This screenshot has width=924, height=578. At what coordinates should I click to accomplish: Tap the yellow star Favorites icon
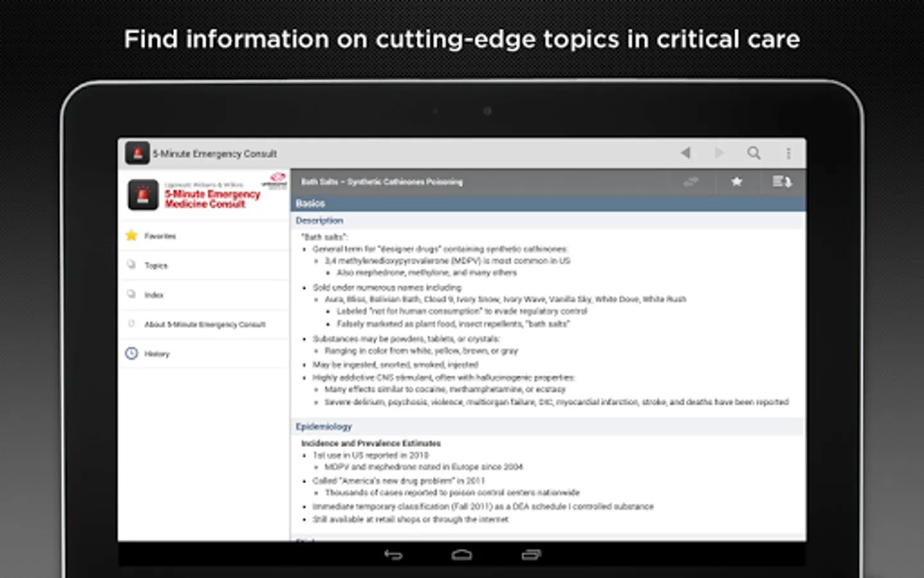coord(132,235)
